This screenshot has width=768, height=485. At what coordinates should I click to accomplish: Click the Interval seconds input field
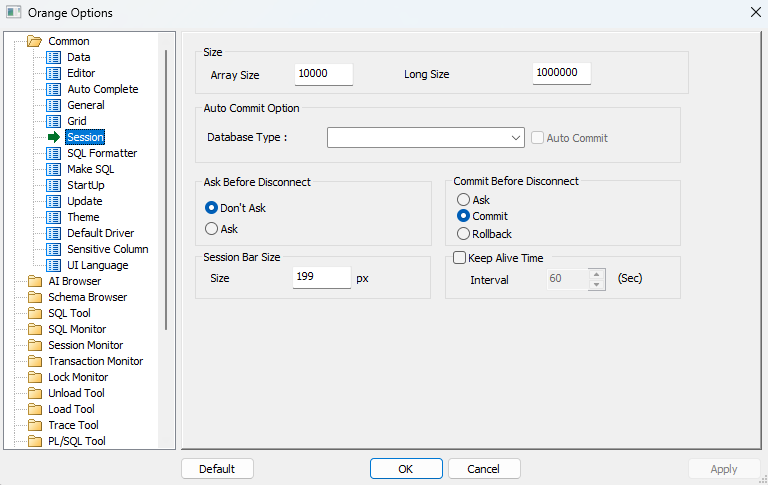pos(568,279)
